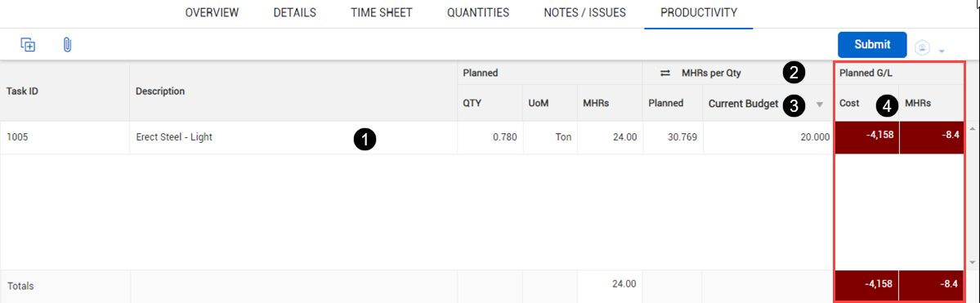Click the red Cost cell showing -4,158
This screenshot has height=303, width=980.
point(867,137)
